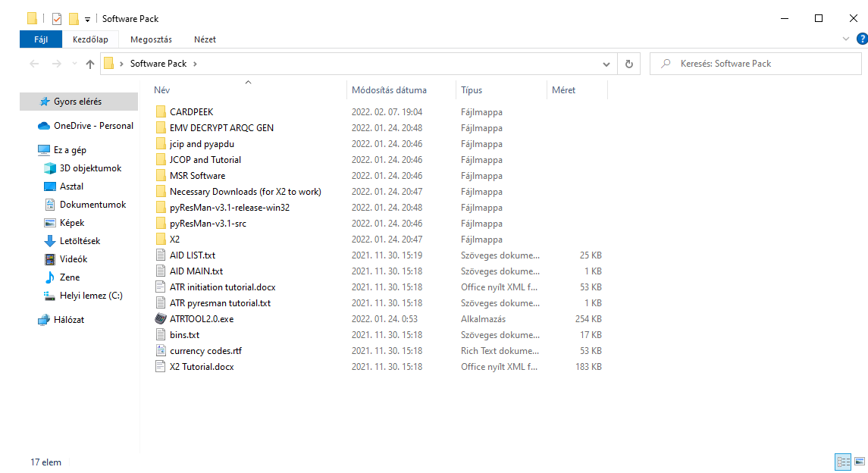Switch to large icons view layout

point(860,462)
